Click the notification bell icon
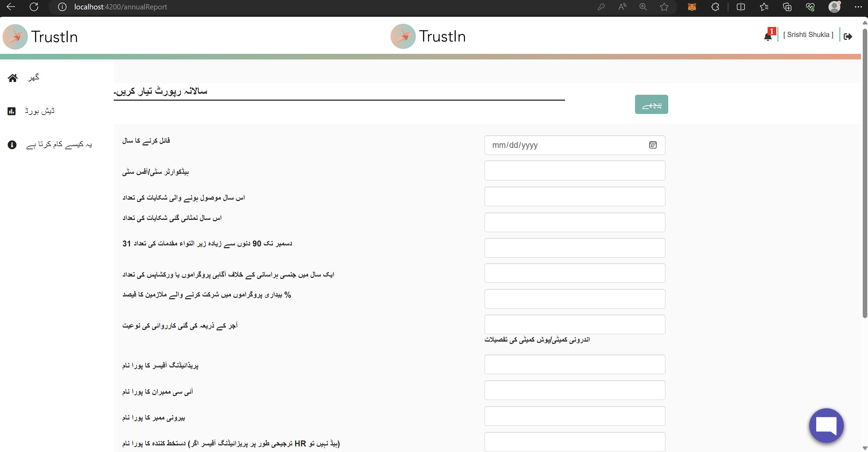Screen dimensions: 868x452 768,36
